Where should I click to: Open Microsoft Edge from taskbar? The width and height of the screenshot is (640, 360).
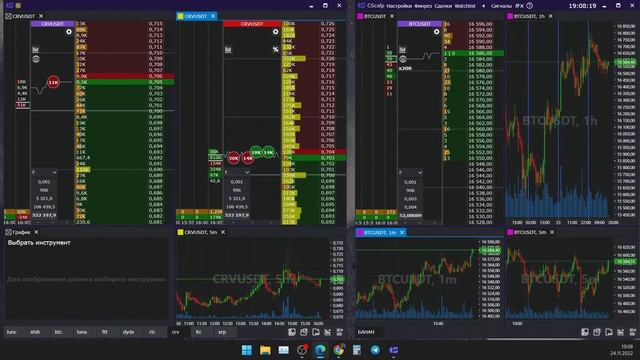tap(320, 350)
